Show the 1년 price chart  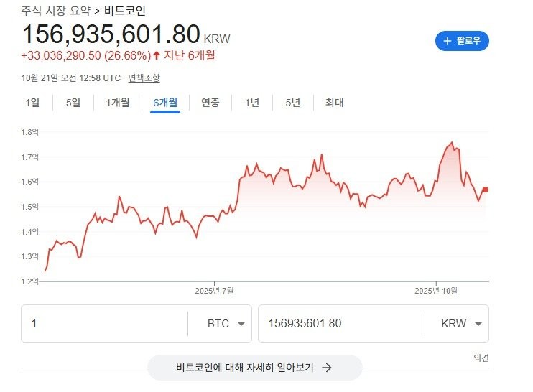(x=251, y=102)
